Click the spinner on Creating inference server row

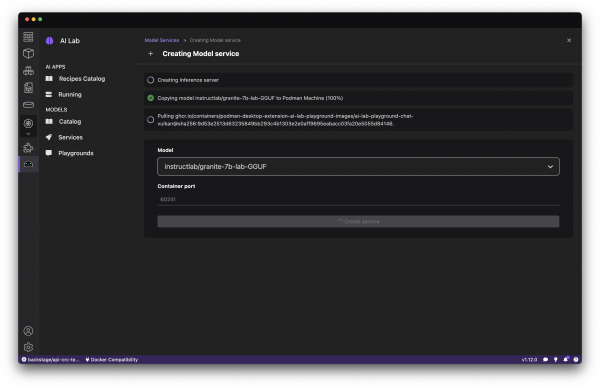click(151, 80)
